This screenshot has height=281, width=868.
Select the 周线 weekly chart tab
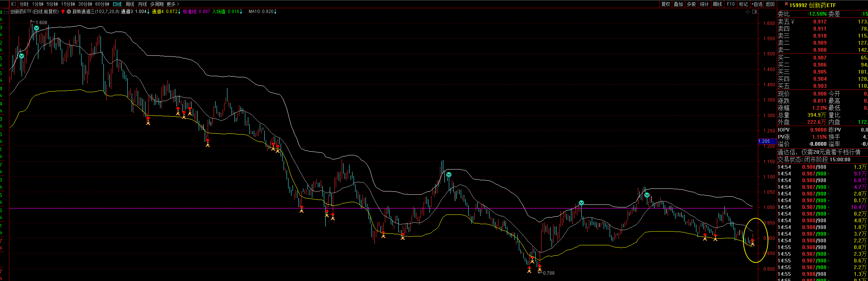click(x=130, y=4)
